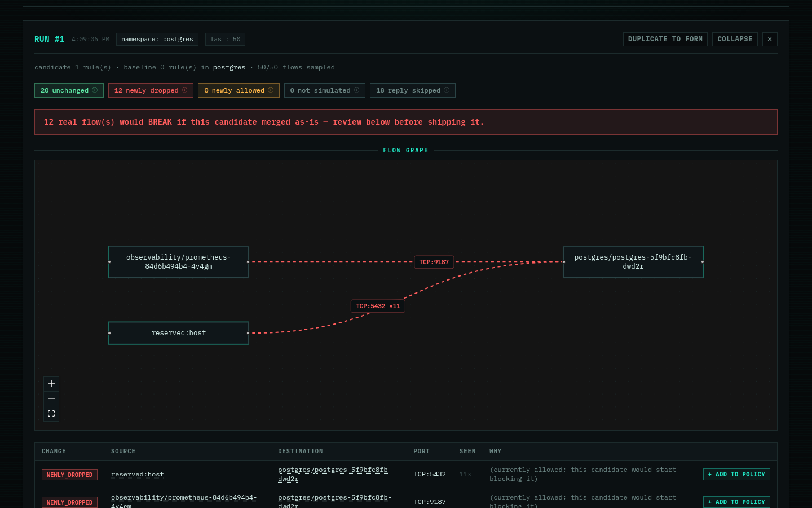Open info icon on '0 newly allowed' badge

pyautogui.click(x=271, y=90)
